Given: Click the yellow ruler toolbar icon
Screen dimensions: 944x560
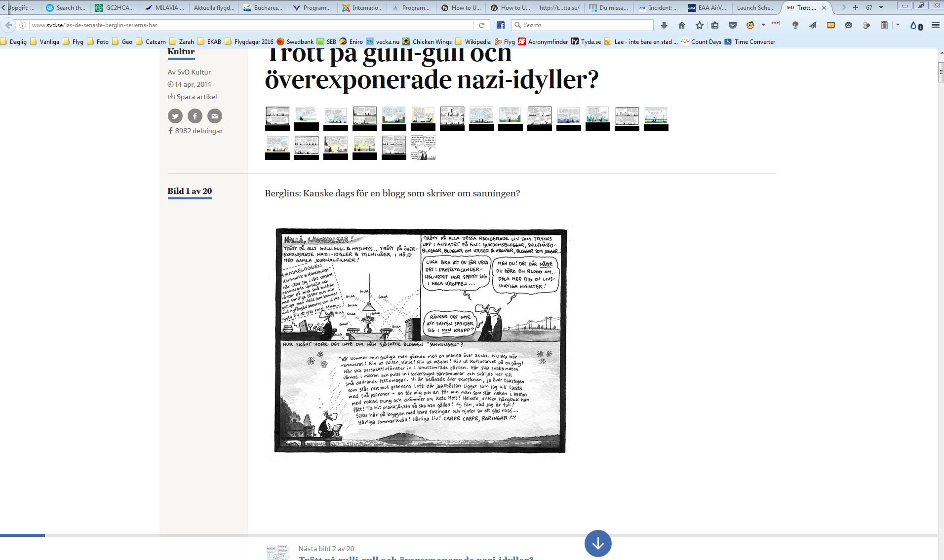Looking at the screenshot, I should pos(831,25).
